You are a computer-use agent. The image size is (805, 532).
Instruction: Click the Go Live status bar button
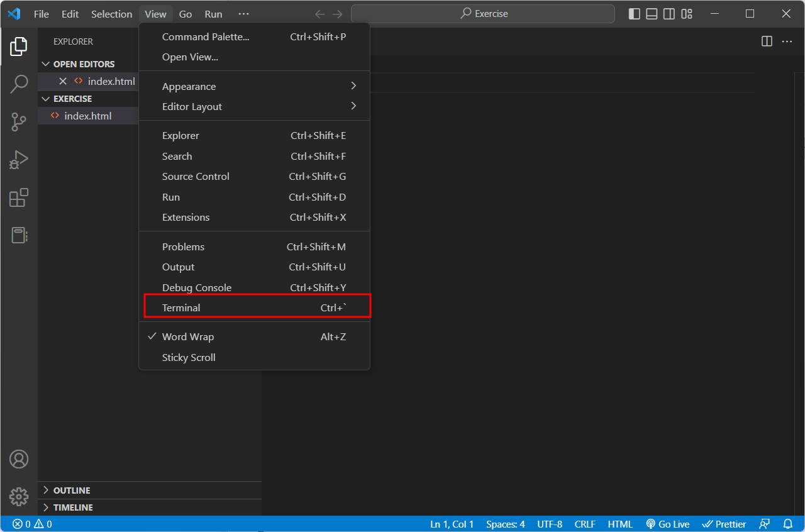click(x=668, y=524)
